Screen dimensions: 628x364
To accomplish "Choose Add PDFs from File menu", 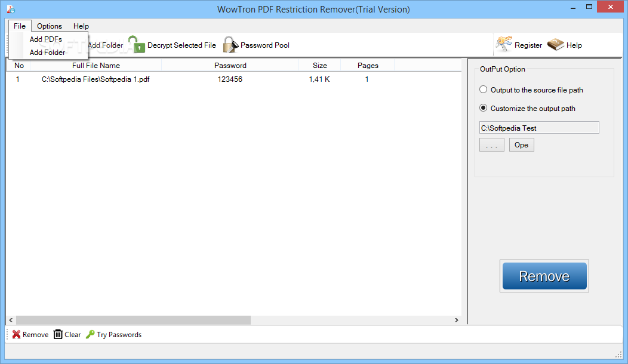I will 45,39.
